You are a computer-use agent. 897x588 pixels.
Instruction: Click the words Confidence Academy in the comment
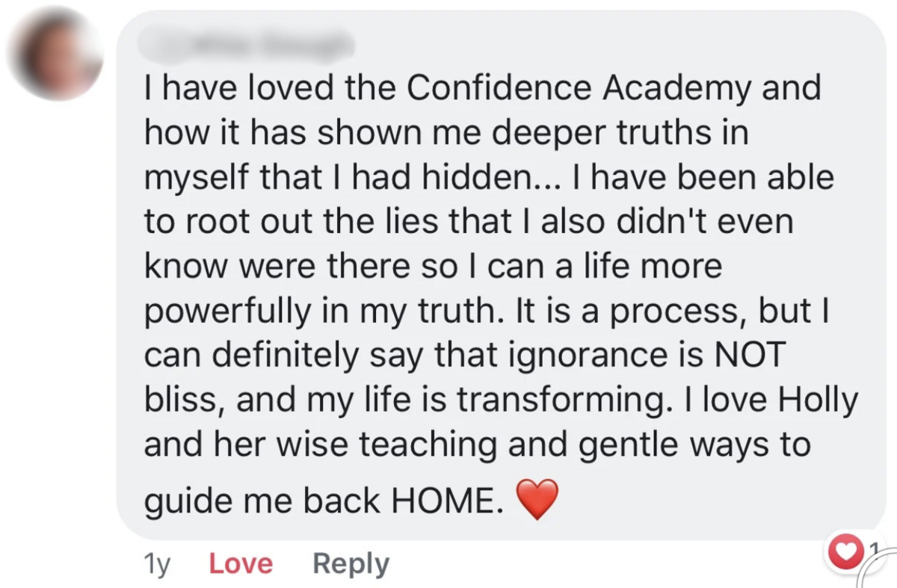click(x=579, y=90)
